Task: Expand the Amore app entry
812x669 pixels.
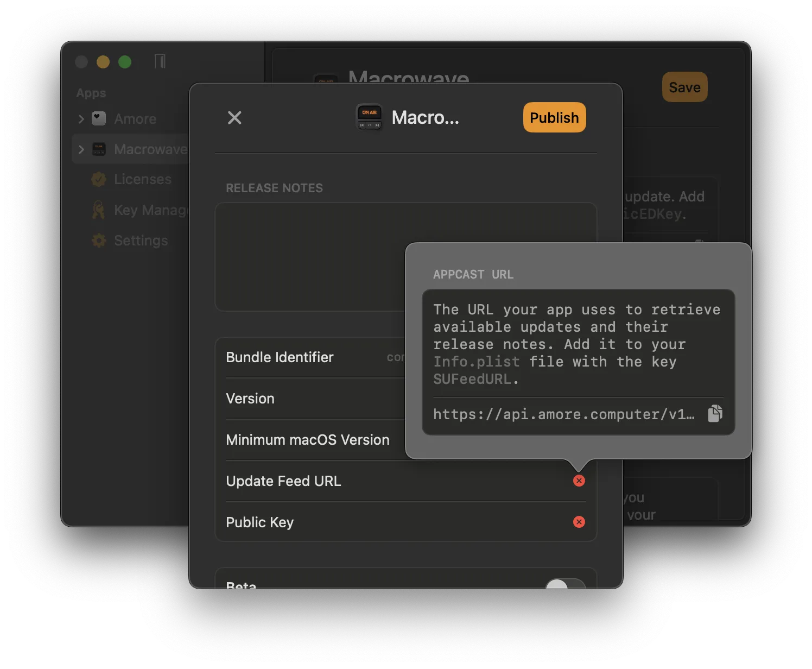Action: point(80,118)
